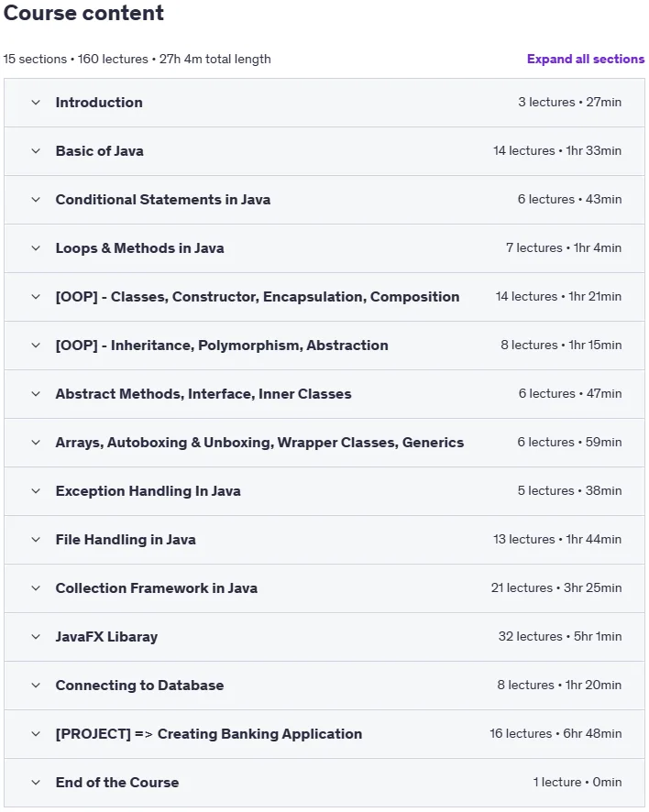649x812 pixels.
Task: Toggle Collection Framework in Java chevron
Action: [x=36, y=588]
